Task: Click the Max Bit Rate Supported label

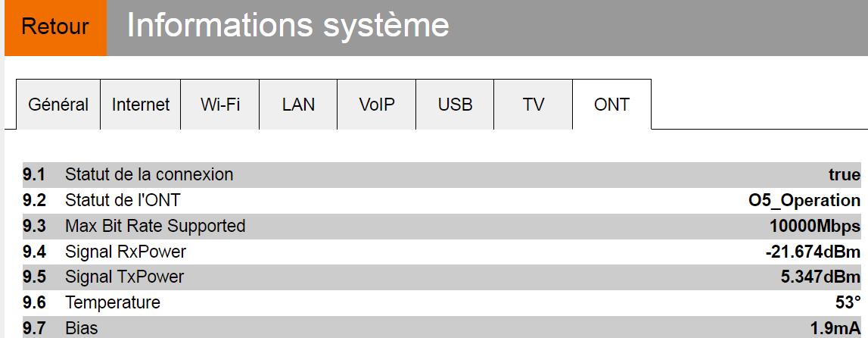Action: (x=155, y=226)
